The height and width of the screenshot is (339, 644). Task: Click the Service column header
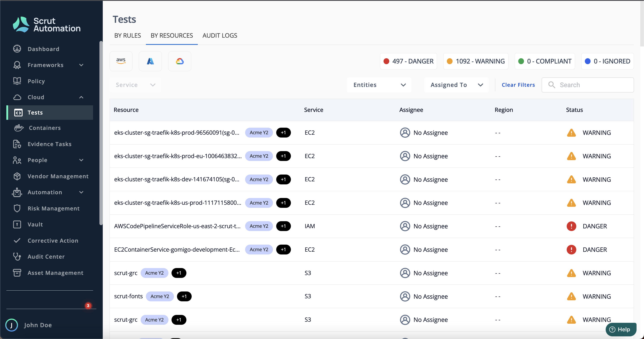(313, 110)
